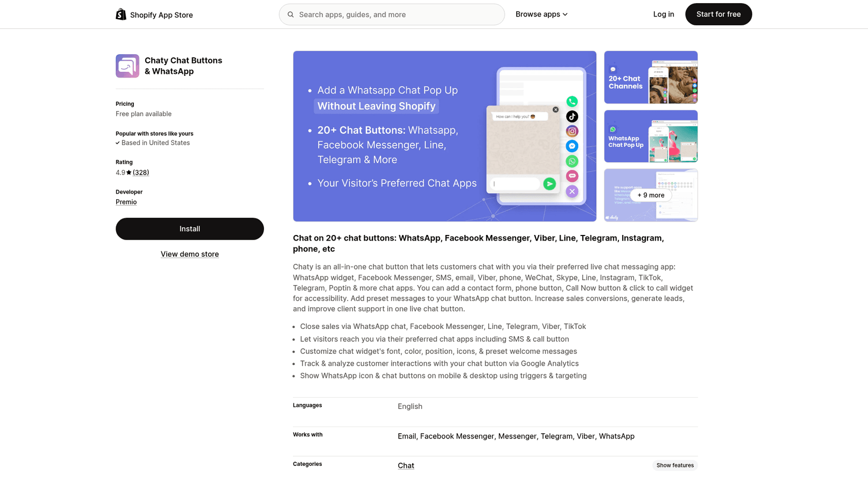
Task: Open the View demo store link
Action: point(190,254)
